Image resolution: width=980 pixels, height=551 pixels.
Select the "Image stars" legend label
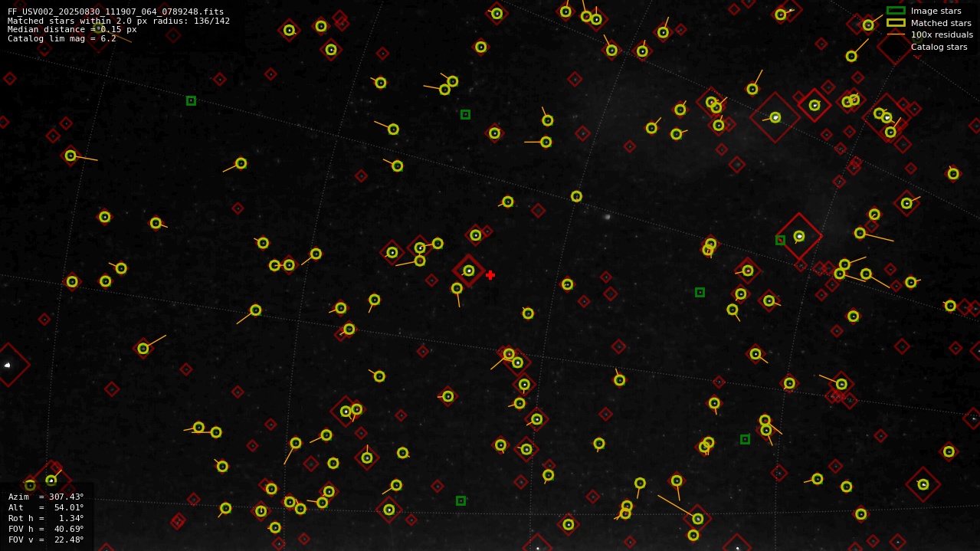[x=936, y=11]
